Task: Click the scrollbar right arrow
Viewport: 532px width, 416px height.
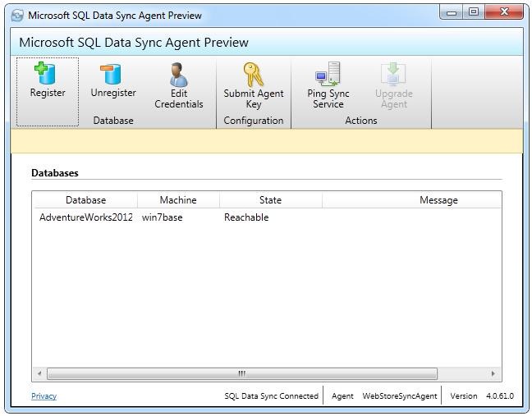Action: (493, 373)
